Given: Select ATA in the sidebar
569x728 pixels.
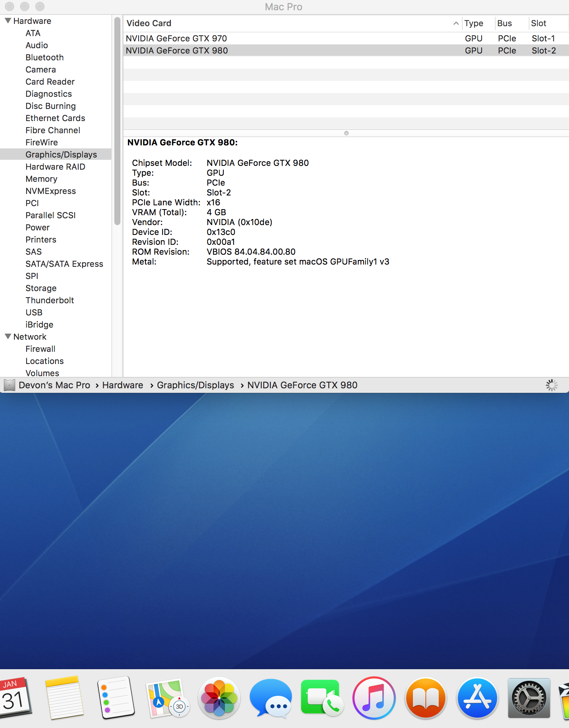Looking at the screenshot, I should pyautogui.click(x=33, y=33).
